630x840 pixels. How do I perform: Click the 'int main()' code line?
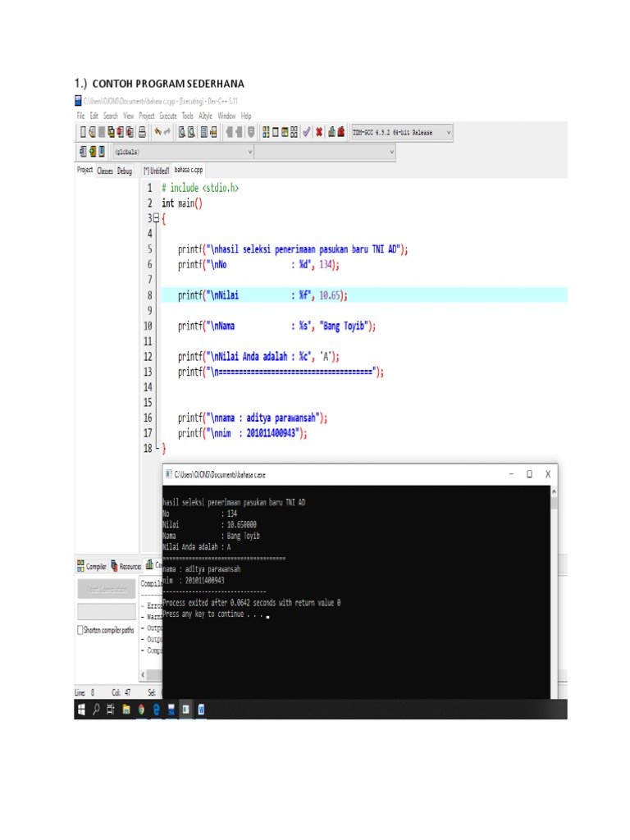click(x=182, y=203)
